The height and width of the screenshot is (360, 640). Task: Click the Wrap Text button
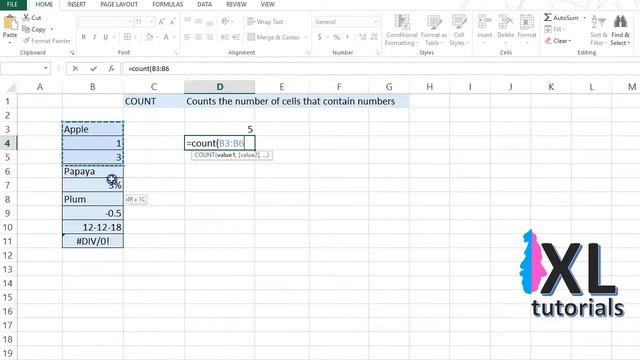pos(265,22)
